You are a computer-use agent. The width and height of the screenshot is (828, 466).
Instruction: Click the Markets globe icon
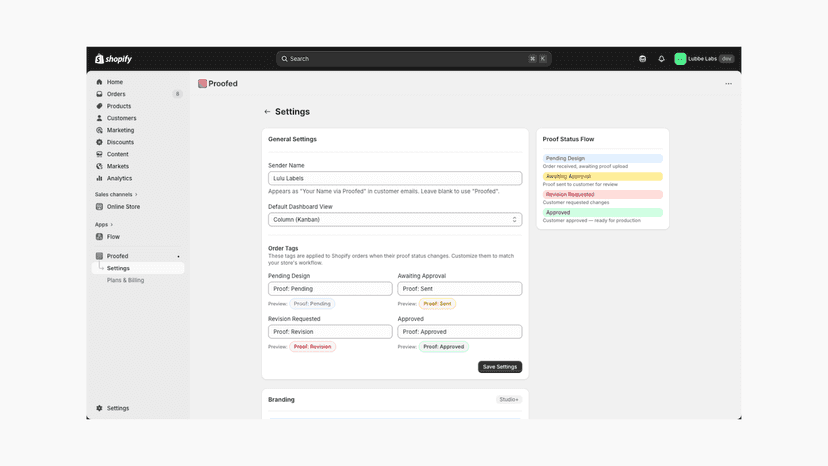click(99, 166)
